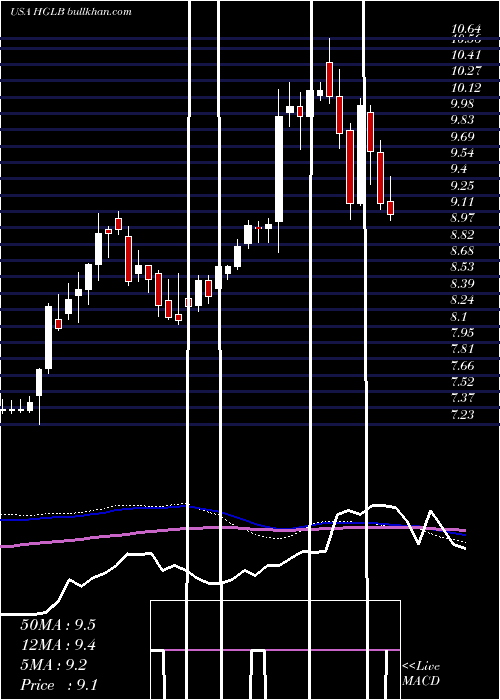This screenshot has height=700, width=500.
Task: Choose the 7.23 lowest price label
Action: 463,415
